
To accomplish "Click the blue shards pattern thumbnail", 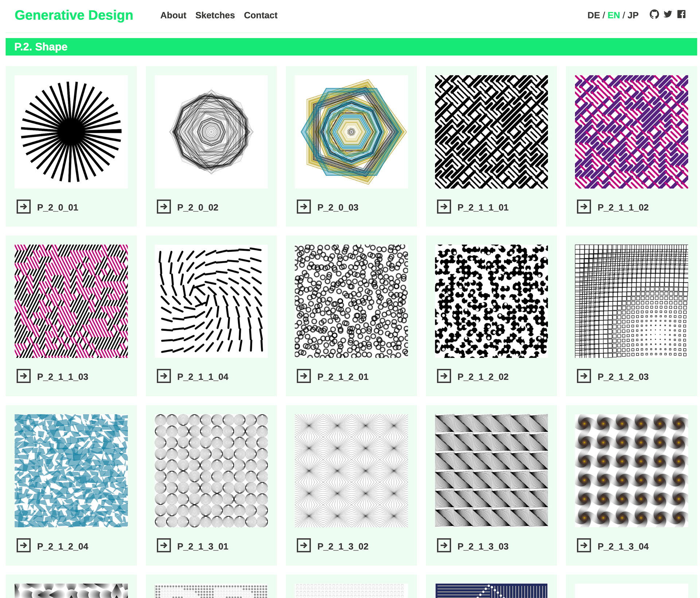I will point(71,471).
